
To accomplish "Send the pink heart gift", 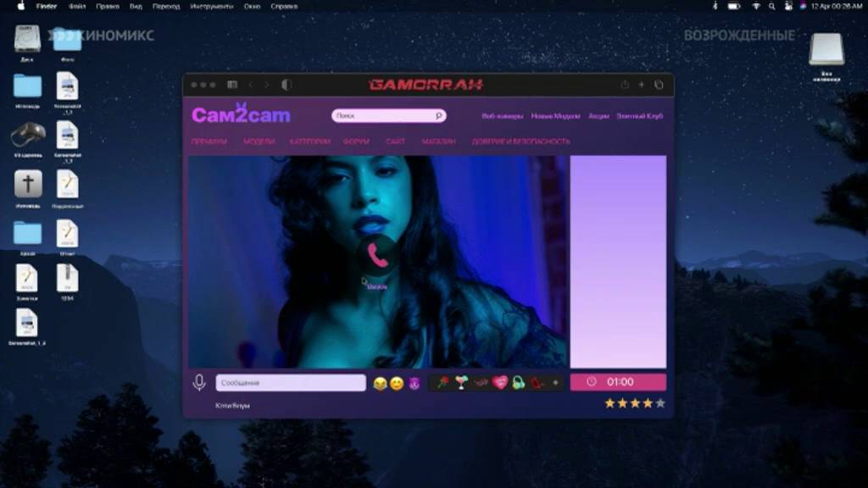I will tap(499, 382).
